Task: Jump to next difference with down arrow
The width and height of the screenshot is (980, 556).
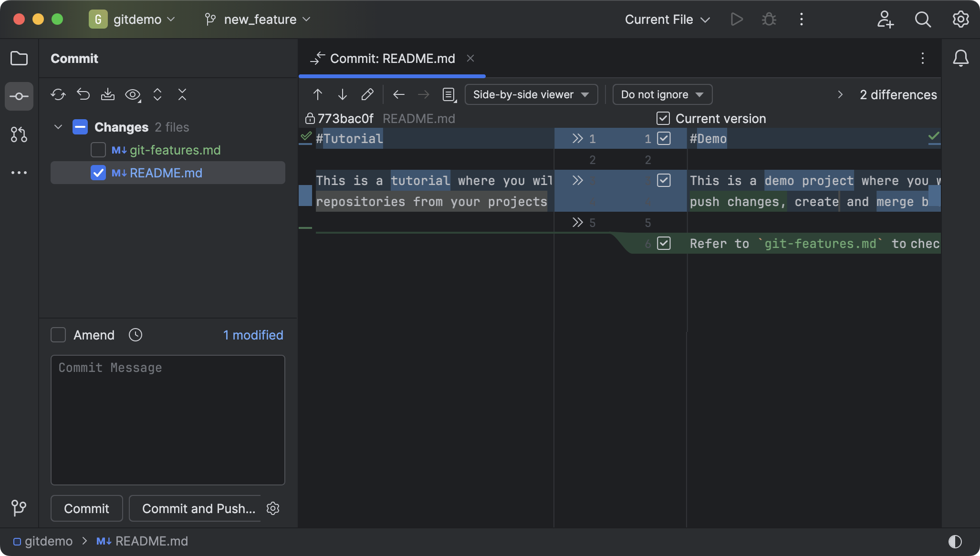Action: tap(342, 94)
